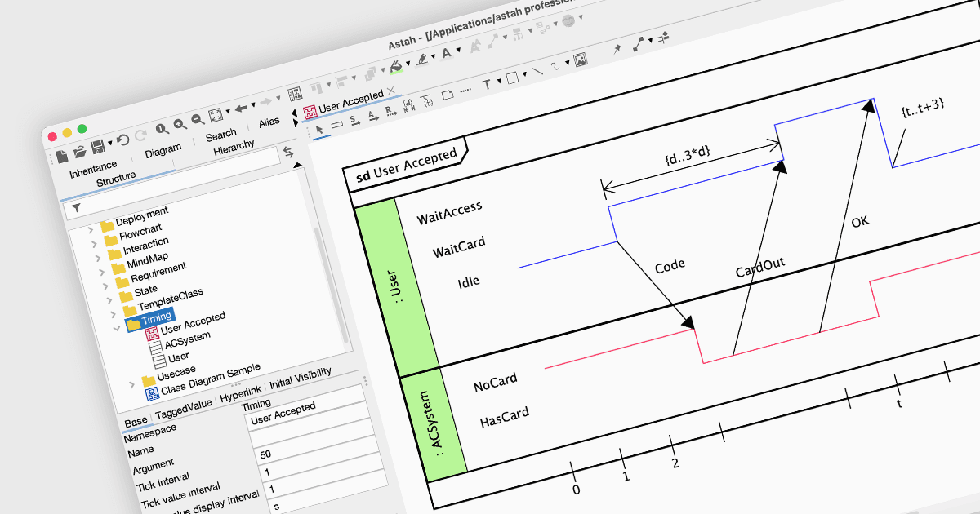Open the Alias tab
The height and width of the screenshot is (514, 980).
click(x=269, y=122)
